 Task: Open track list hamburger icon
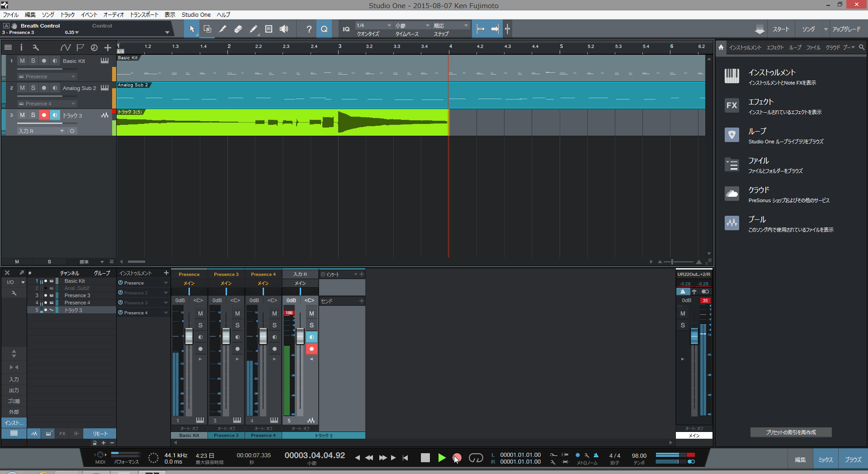[x=8, y=47]
